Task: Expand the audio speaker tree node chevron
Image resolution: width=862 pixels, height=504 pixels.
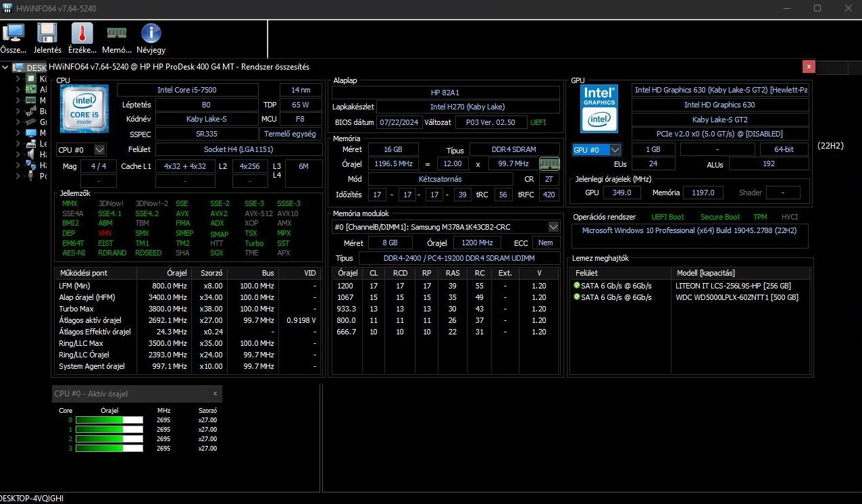Action: [x=19, y=154]
